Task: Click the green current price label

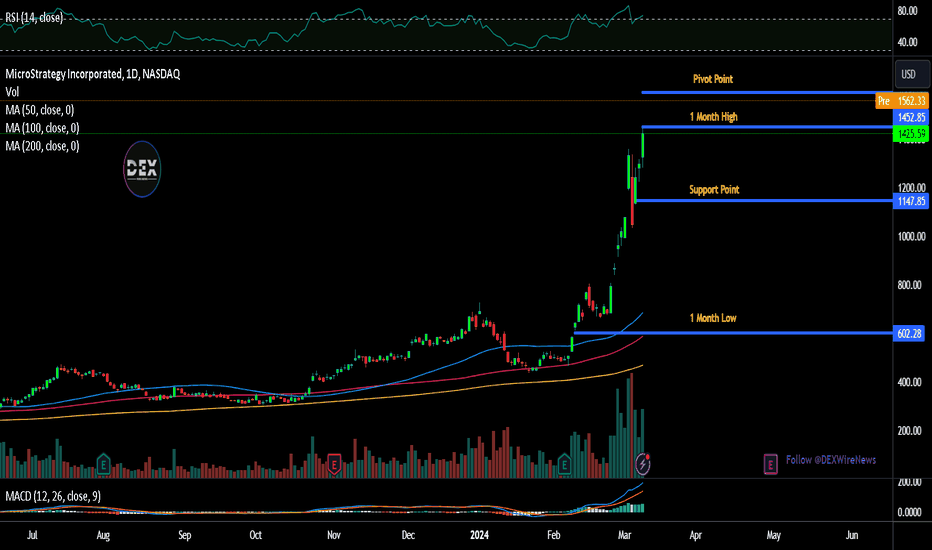Action: [x=911, y=134]
